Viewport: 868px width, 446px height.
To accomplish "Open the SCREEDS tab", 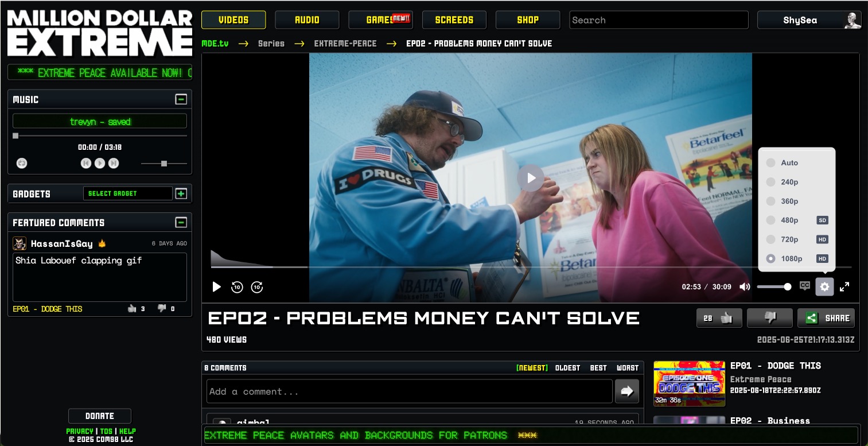I will click(454, 20).
